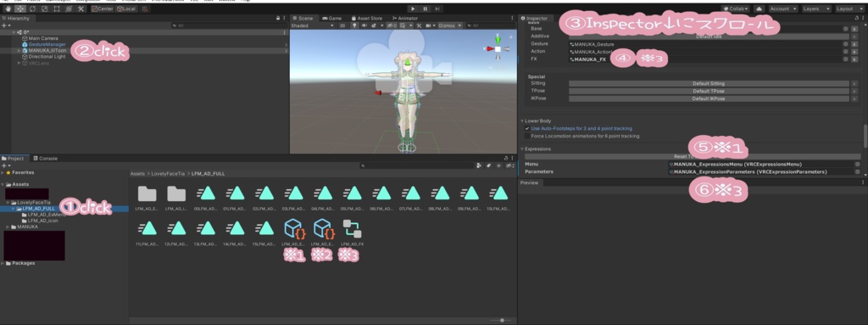Select the Rotate tool in the toolbar
The width and height of the screenshot is (868, 325).
point(32,8)
